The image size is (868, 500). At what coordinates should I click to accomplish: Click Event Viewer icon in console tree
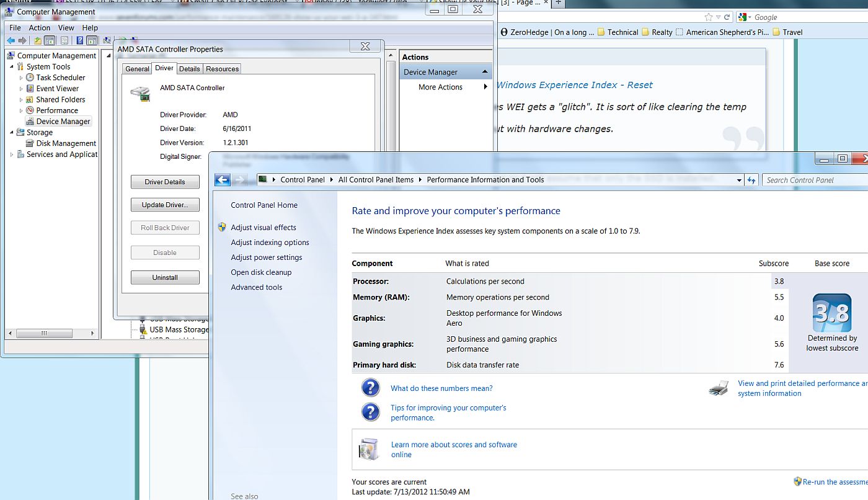coord(30,89)
